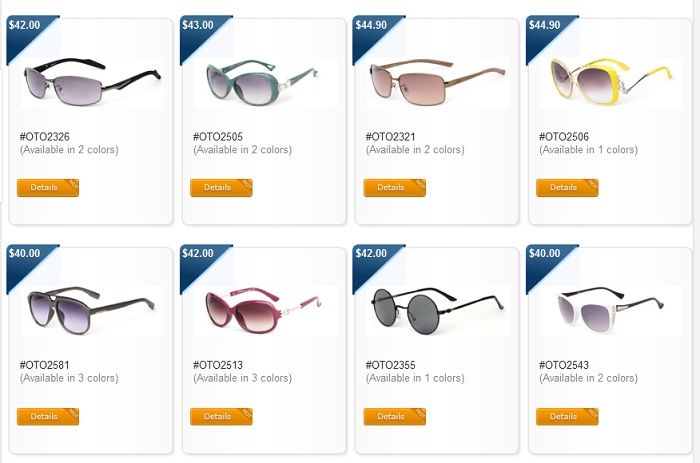This screenshot has height=463, width=700.
Task: Select the brown rectangular sunglasses image
Action: tap(438, 83)
